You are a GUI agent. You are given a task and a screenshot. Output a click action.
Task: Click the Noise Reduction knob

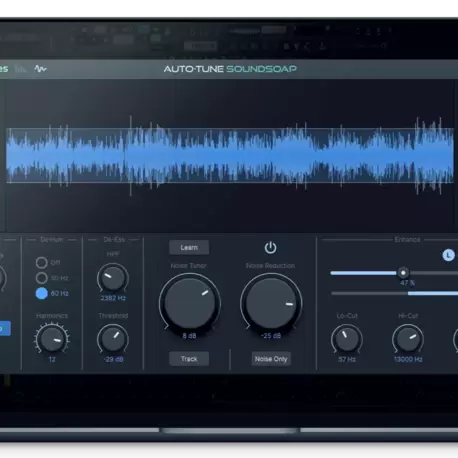point(271,303)
